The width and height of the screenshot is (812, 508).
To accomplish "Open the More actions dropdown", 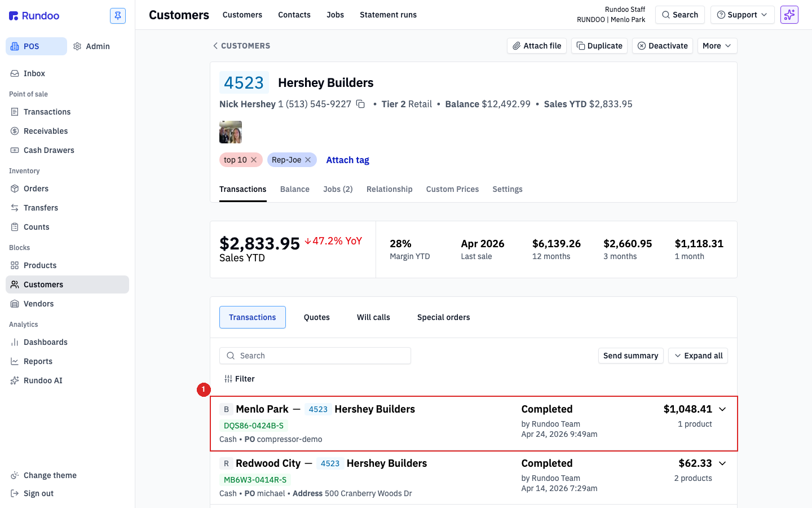I will tap(717, 46).
